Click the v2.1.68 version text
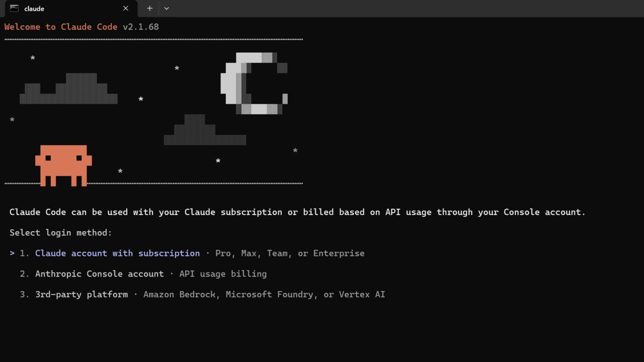Image resolution: width=644 pixels, height=362 pixels. pos(141,27)
